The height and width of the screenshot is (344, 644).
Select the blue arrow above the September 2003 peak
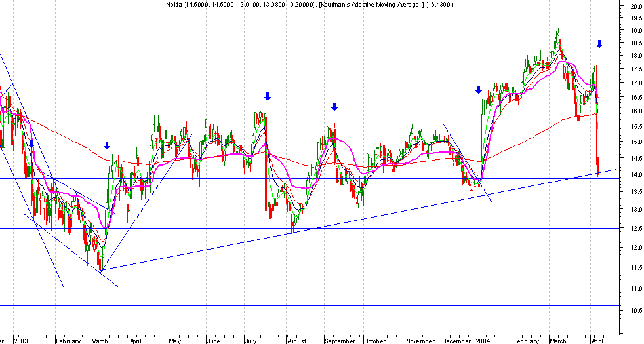coord(334,107)
